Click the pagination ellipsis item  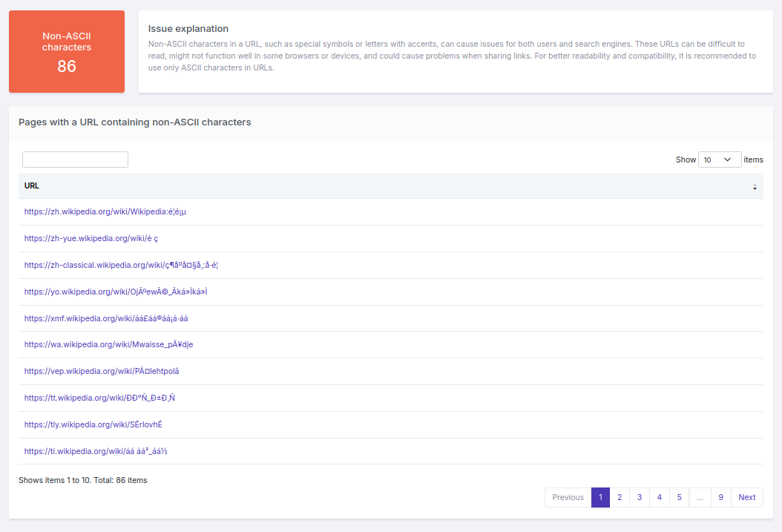(700, 498)
